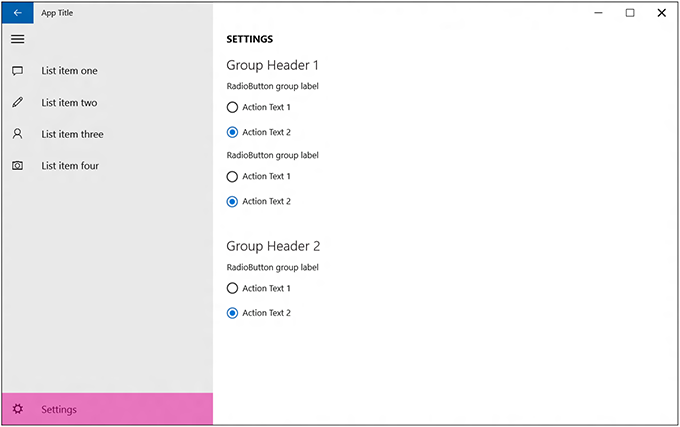Click the pencil edit icon

point(17,103)
